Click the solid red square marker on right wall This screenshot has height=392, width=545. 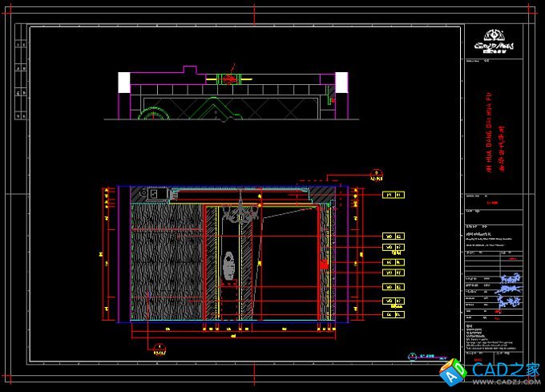point(324,265)
